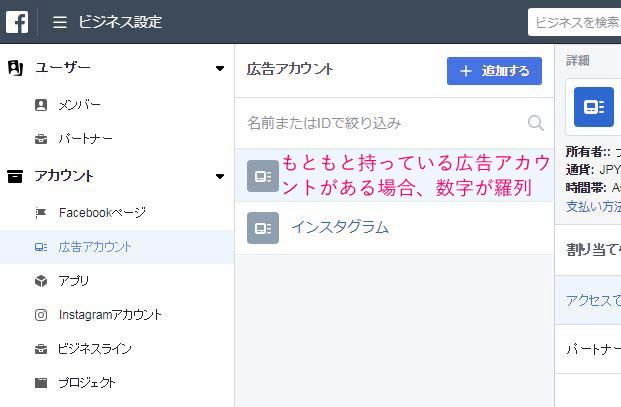The image size is (621, 407).
Task: Click the 名前またはIDで絞り込み filter field
Action: [395, 123]
